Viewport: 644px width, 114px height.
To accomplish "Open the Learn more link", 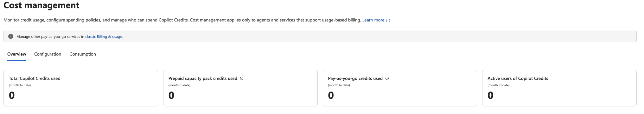I will tap(373, 20).
